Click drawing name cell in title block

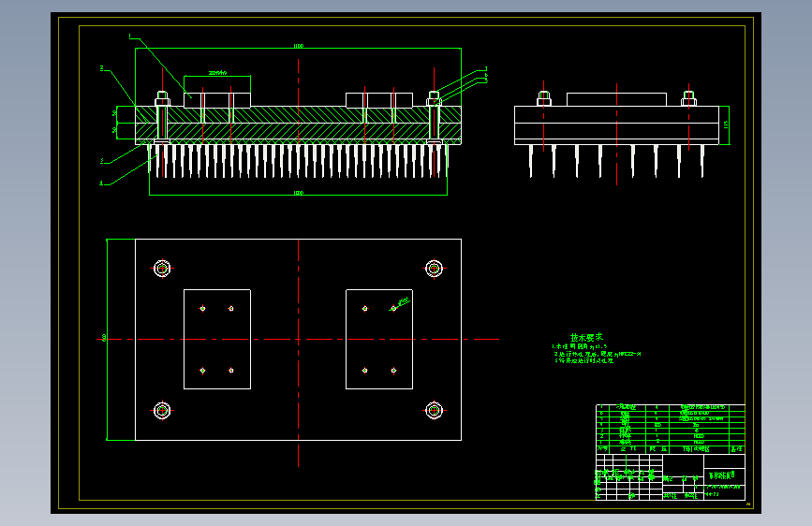pyautogui.click(x=724, y=475)
